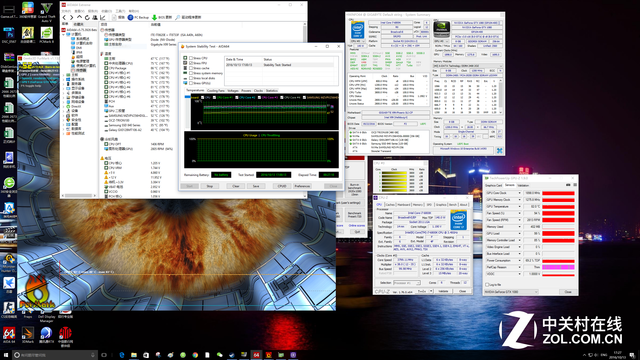Open AIDA64 shortcut on desktop
640x360 pixels.
[x=9, y=335]
